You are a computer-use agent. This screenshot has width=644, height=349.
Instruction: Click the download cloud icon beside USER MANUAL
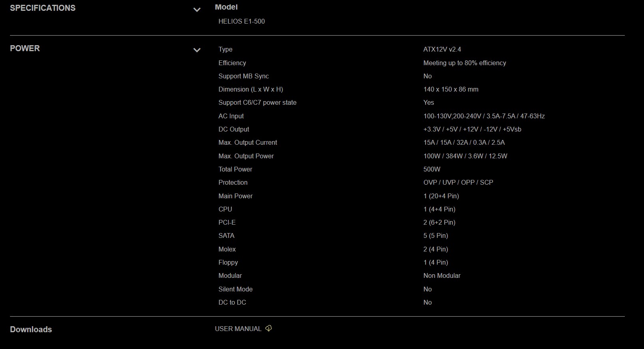pyautogui.click(x=269, y=328)
